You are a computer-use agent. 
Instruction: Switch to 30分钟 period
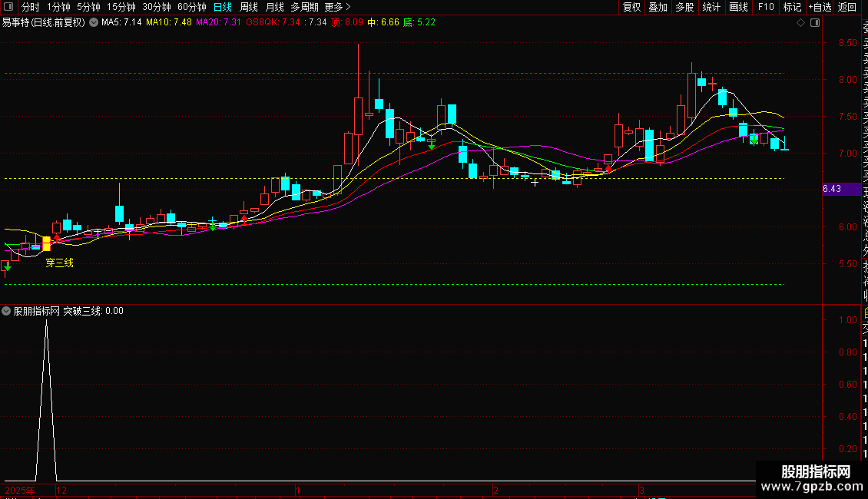(157, 7)
